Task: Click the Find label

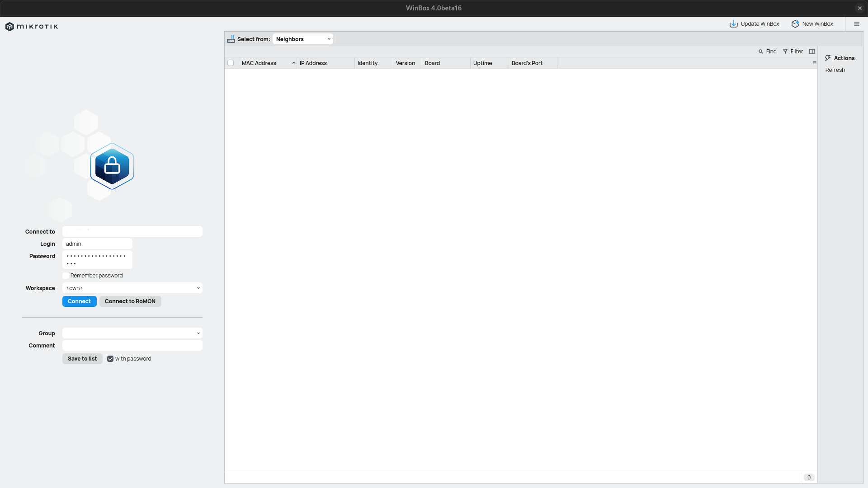Action: [771, 52]
